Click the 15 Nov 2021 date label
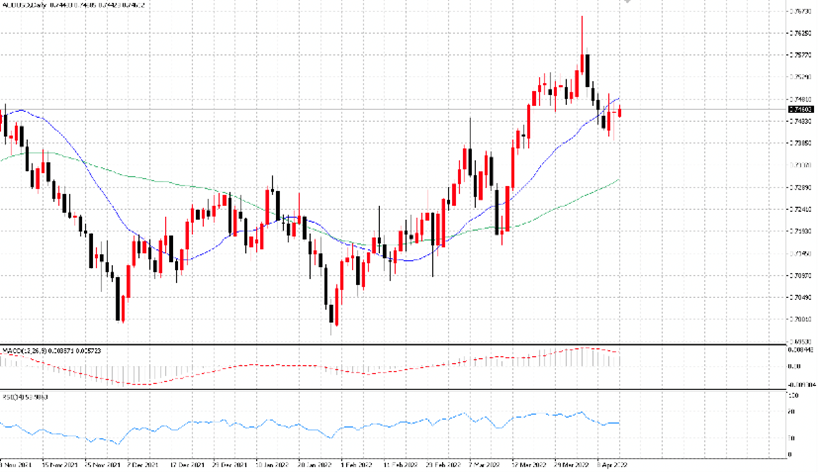The height and width of the screenshot is (472, 818). coord(59,464)
